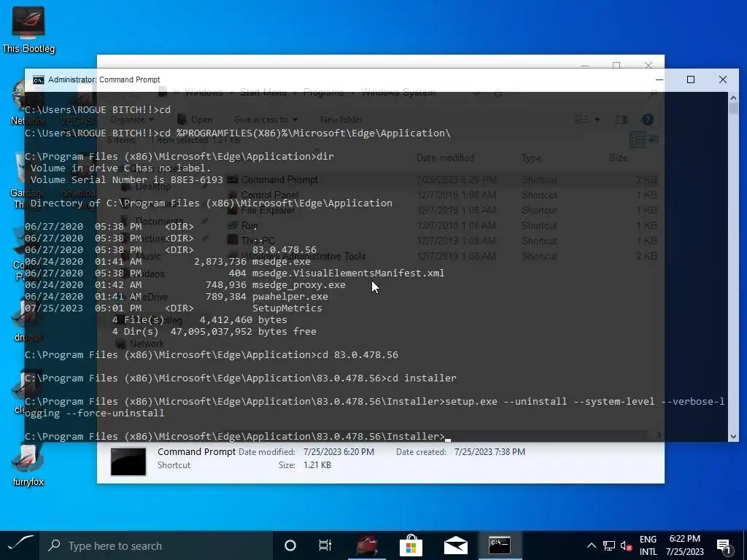Click Command Prompt thumbnail in details pane
747x560 pixels.
tap(128, 461)
